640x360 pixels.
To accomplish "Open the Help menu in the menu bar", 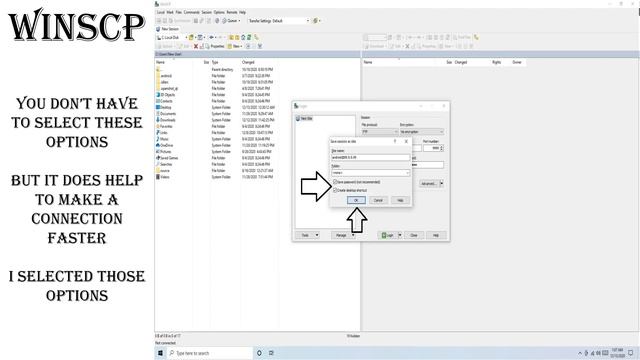I will (x=242, y=12).
